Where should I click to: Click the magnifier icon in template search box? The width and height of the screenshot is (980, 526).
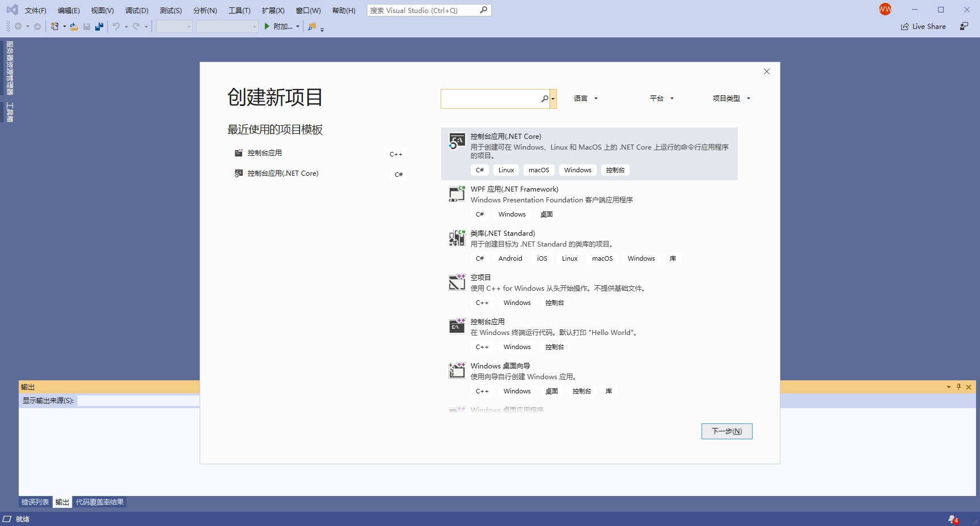click(x=545, y=99)
